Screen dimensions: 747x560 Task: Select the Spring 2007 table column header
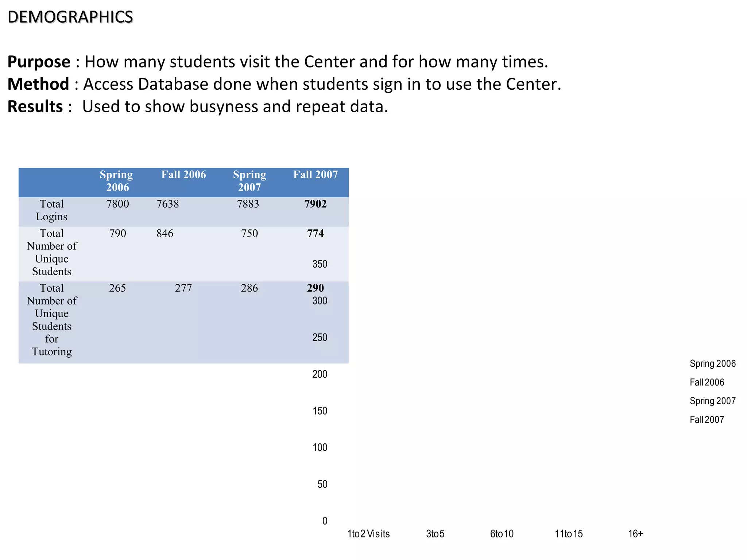[249, 181]
